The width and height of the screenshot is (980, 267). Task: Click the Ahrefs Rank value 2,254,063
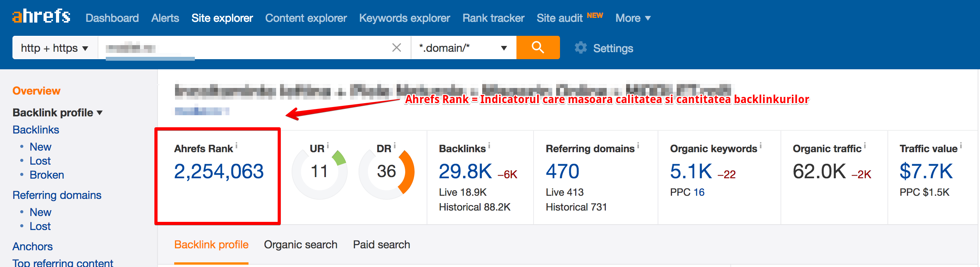click(219, 171)
